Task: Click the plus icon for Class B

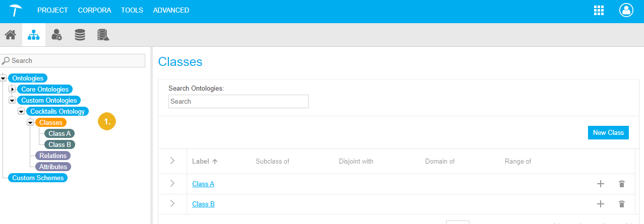Action: (x=600, y=204)
